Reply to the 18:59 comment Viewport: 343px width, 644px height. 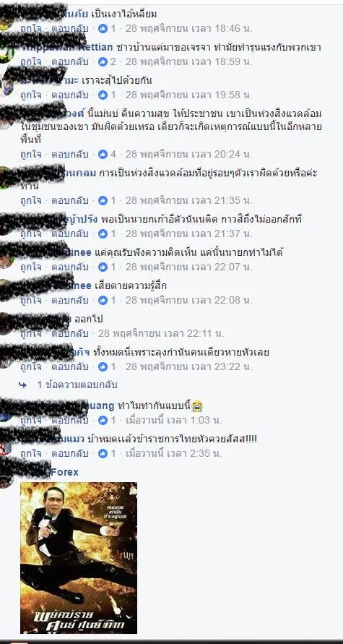pyautogui.click(x=70, y=61)
